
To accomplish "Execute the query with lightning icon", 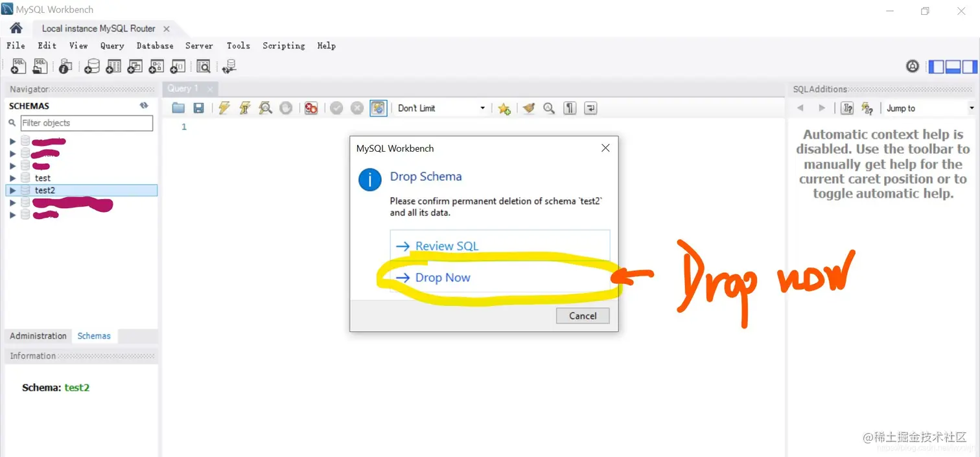I will pos(224,108).
